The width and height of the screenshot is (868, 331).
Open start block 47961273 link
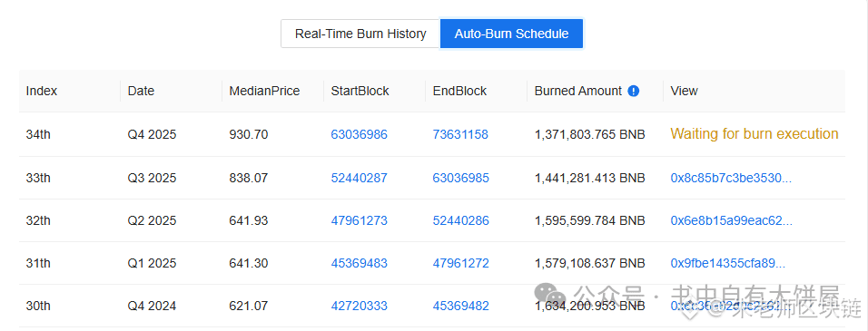coord(360,220)
